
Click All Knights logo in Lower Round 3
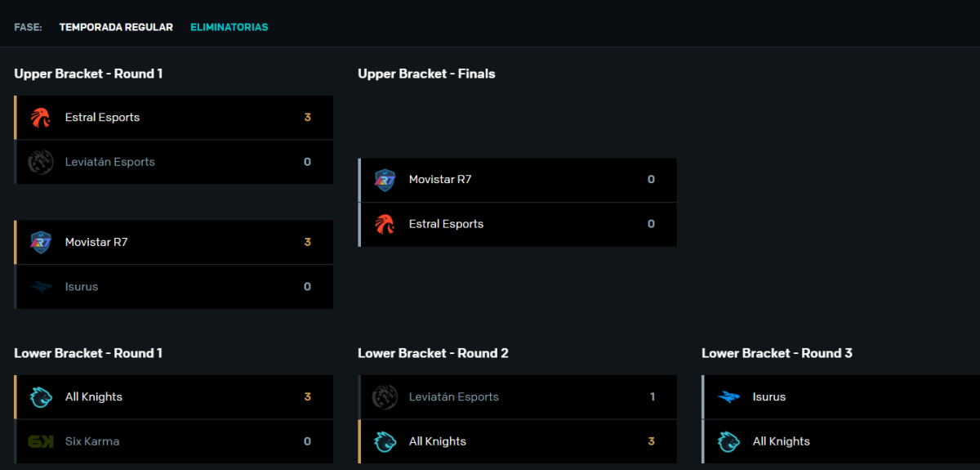728,441
